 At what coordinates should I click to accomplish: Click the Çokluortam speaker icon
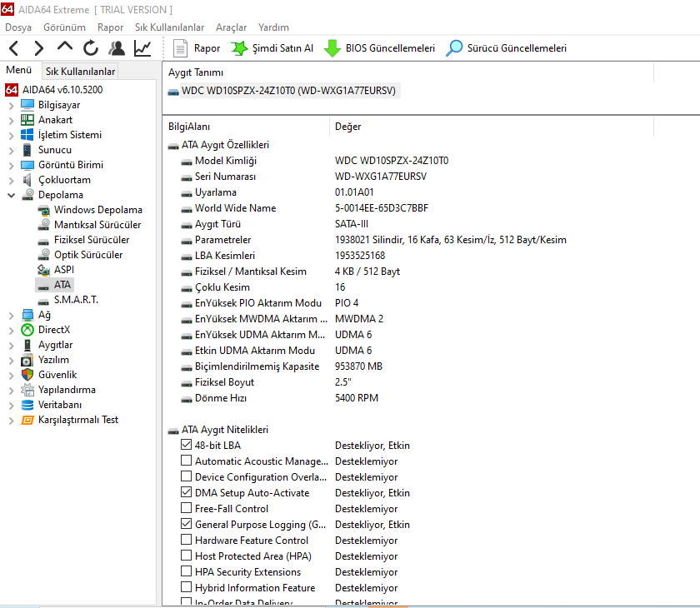pyautogui.click(x=27, y=180)
